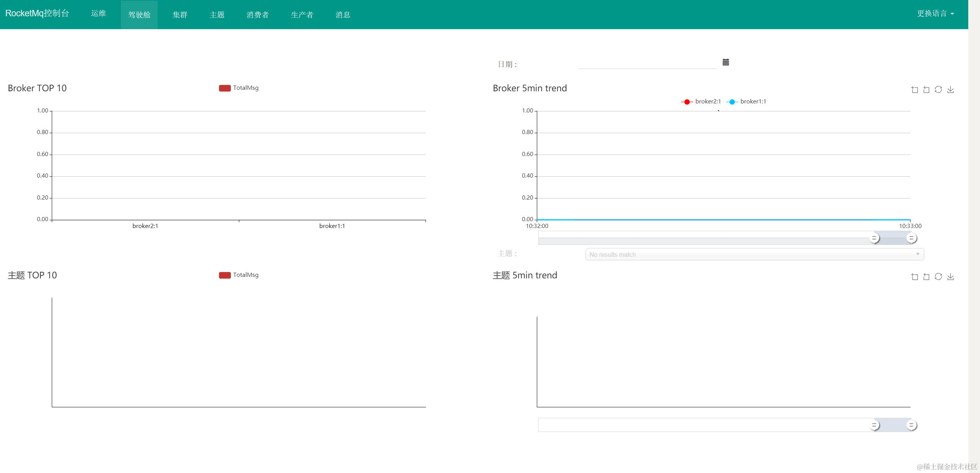Expand the 主题 topic select dropdown
This screenshot has height=473, width=980.
[x=754, y=254]
